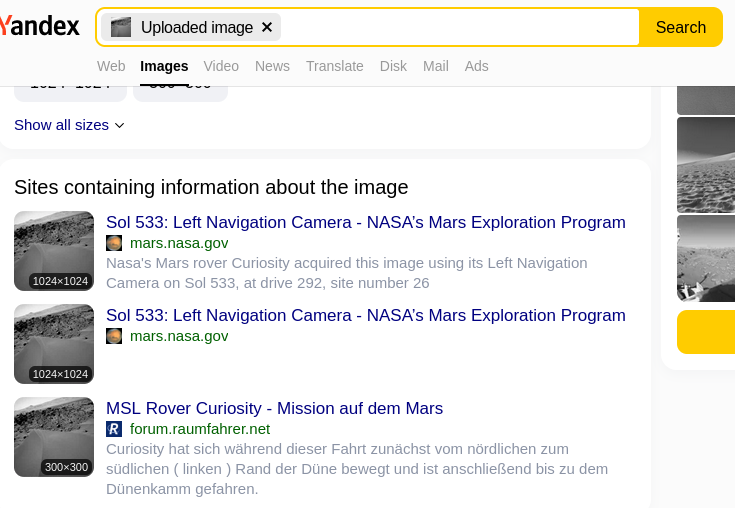
Task: Click the uploaded image preview thumbnail in search bar
Action: (121, 27)
